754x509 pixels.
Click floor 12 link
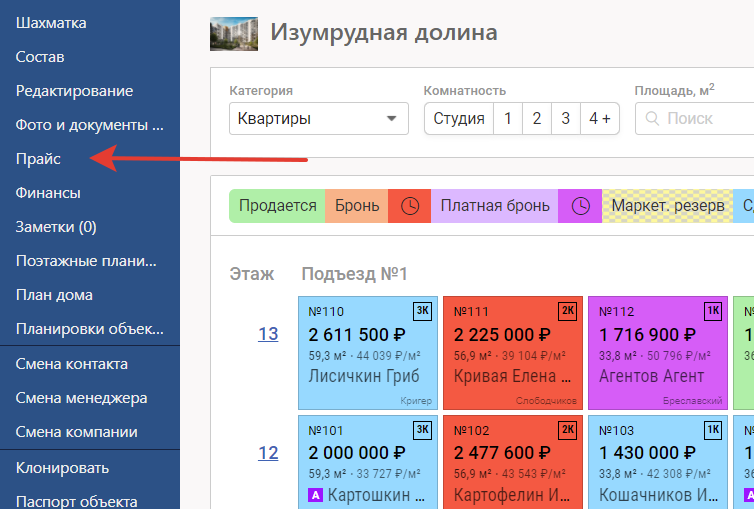(268, 452)
